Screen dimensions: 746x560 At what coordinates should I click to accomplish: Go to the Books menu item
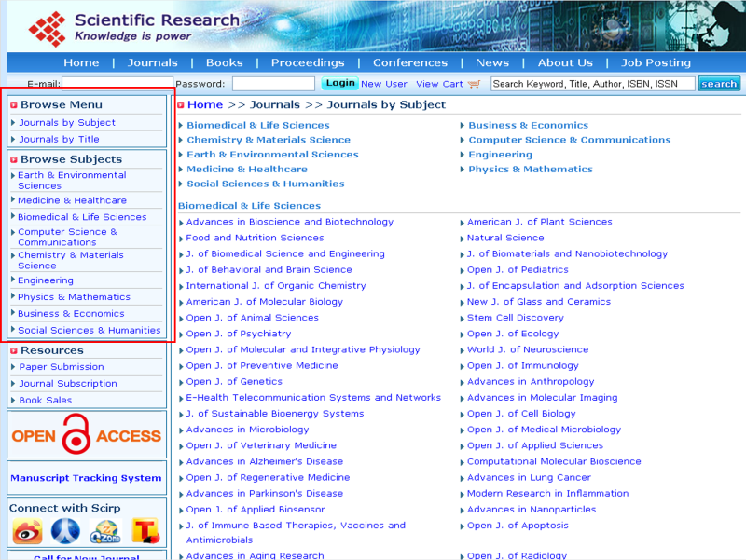pyautogui.click(x=225, y=62)
